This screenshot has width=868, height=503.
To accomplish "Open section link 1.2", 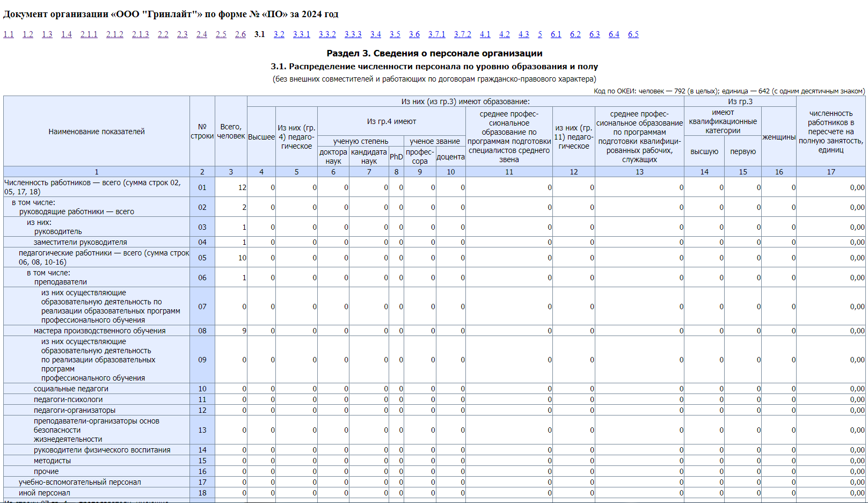I will point(28,34).
